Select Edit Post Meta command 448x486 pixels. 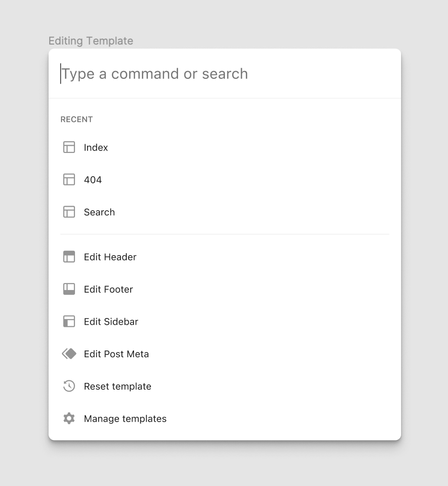pyautogui.click(x=116, y=354)
